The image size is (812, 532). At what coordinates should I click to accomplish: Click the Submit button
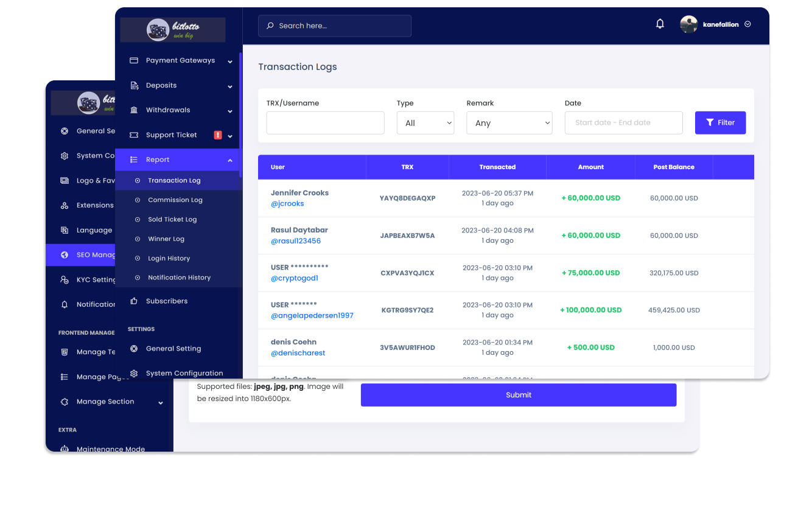click(518, 395)
